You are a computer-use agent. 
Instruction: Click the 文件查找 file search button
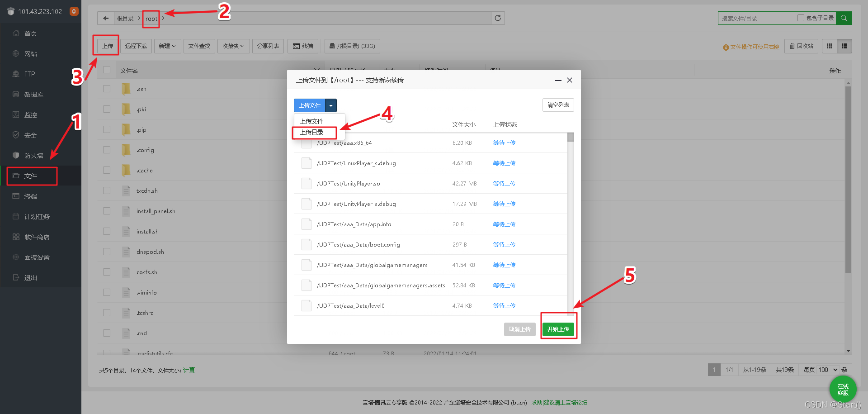(199, 46)
